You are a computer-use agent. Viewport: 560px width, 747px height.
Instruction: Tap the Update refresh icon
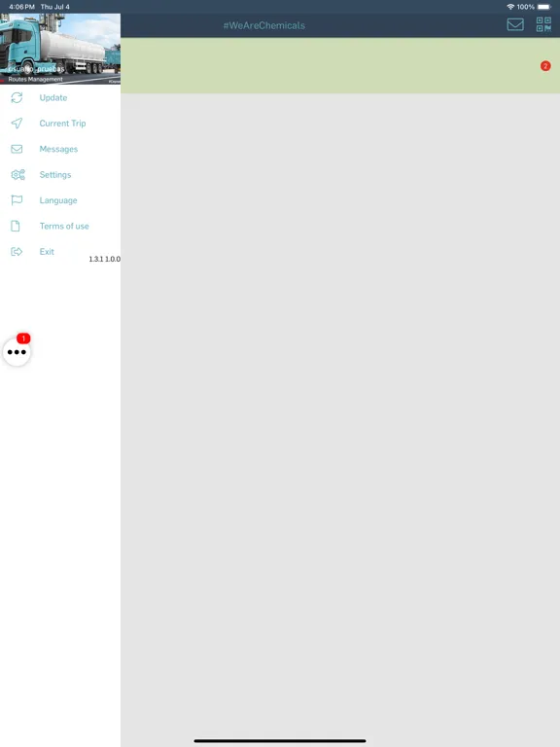[17, 97]
